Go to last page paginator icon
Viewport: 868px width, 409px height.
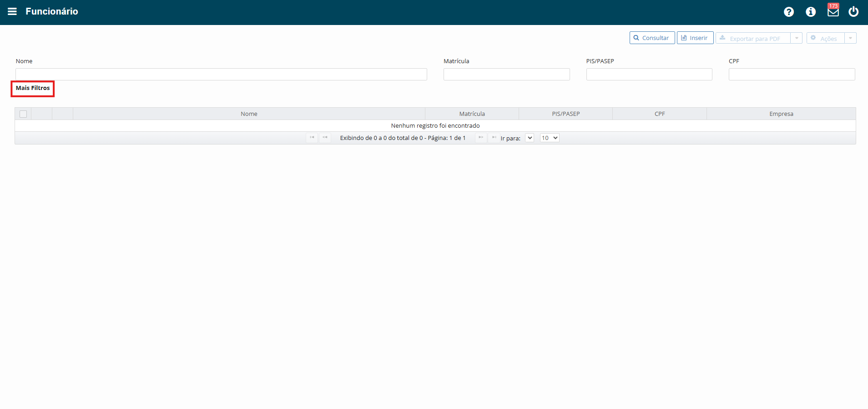click(494, 138)
